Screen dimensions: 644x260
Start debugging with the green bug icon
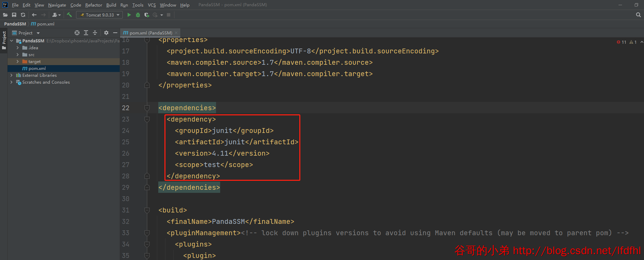point(138,15)
